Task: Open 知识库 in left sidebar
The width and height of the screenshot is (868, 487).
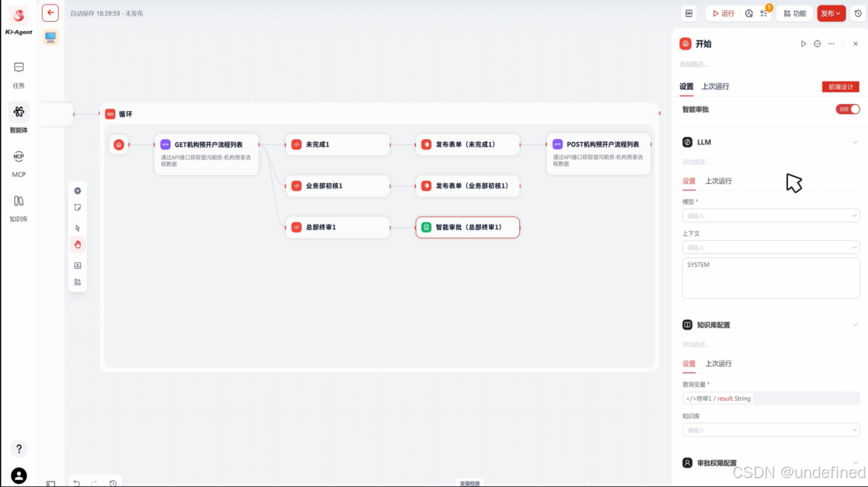Action: point(18,208)
